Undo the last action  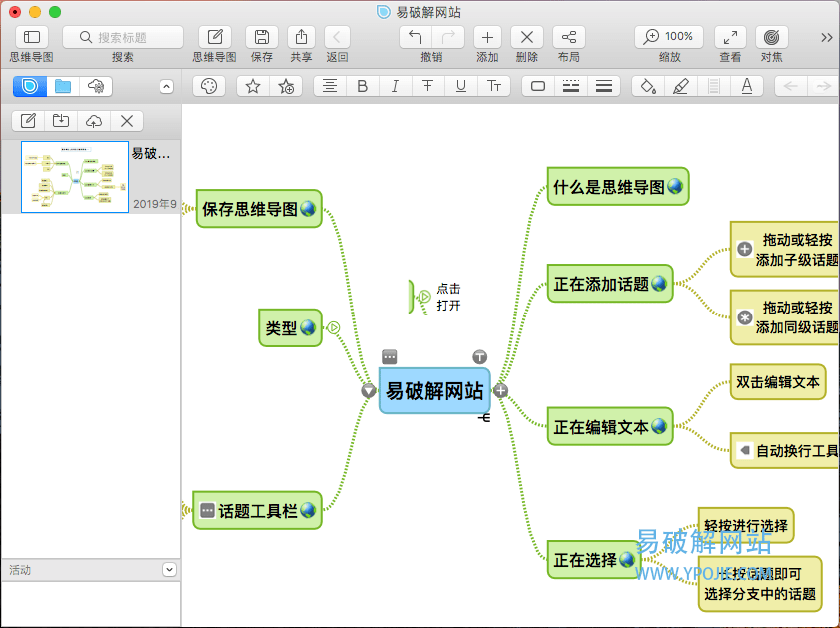point(416,37)
